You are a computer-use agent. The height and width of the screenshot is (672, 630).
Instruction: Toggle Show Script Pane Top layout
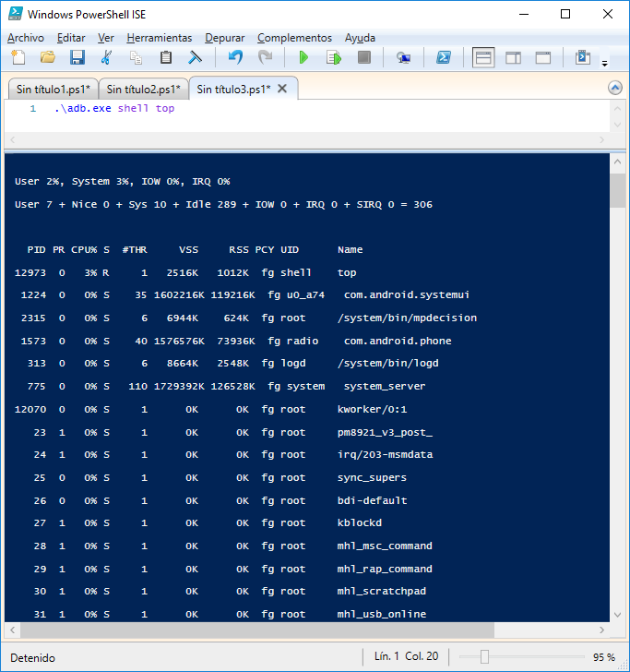click(x=483, y=57)
